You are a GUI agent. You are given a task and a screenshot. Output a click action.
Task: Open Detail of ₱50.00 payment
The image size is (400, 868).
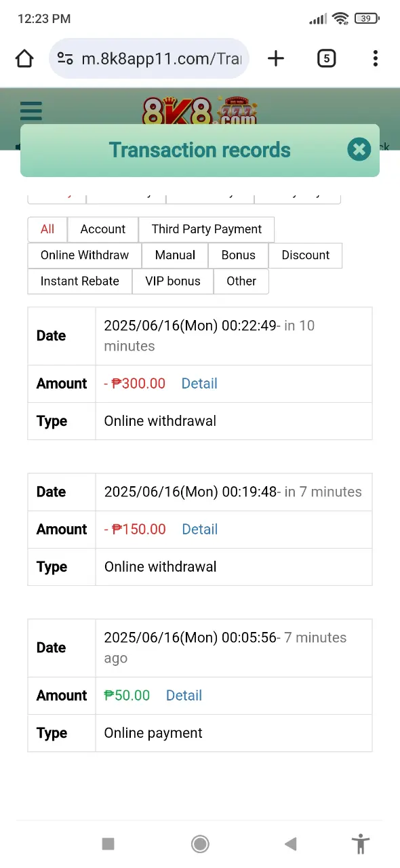pyautogui.click(x=184, y=695)
